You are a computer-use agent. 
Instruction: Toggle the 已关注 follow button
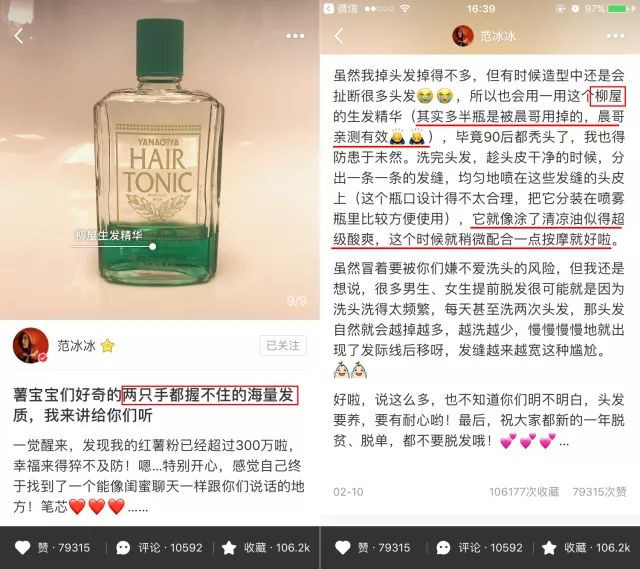283,345
